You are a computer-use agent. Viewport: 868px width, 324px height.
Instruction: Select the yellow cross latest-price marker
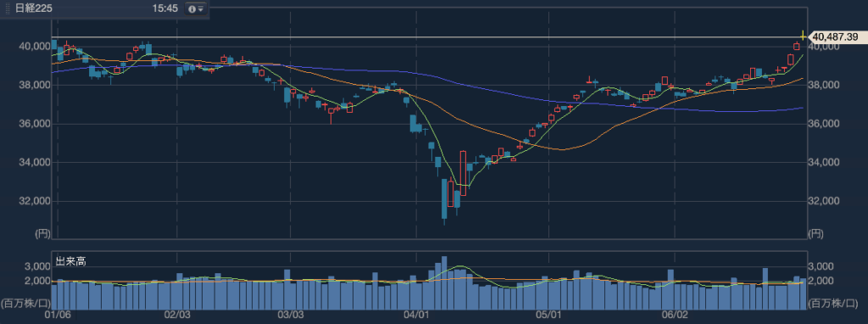click(x=803, y=36)
